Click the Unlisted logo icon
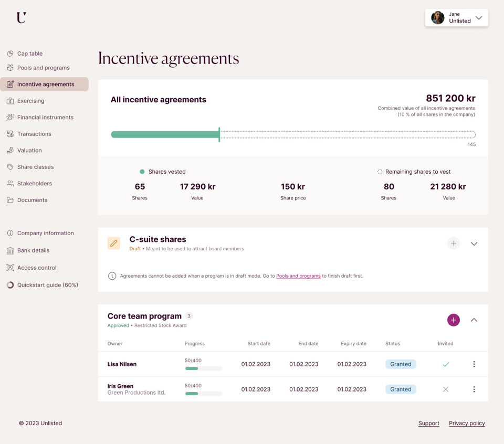504x444 pixels. [21, 18]
